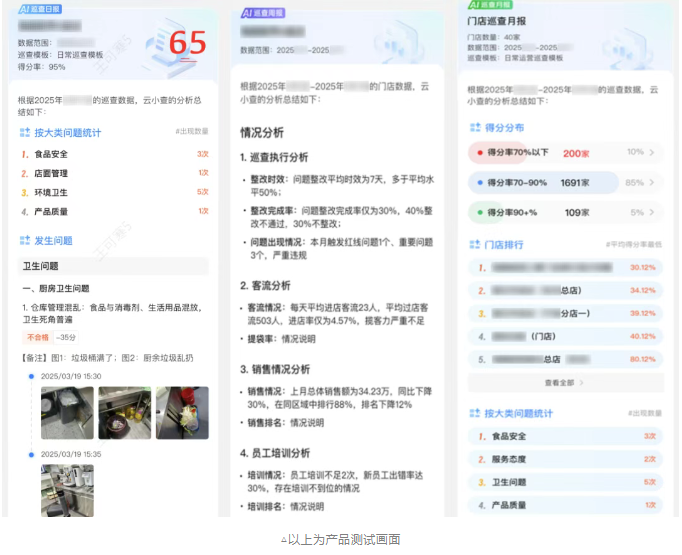Open 查看全部 store ranking list
Screen dimensions: 682x555
(565, 382)
